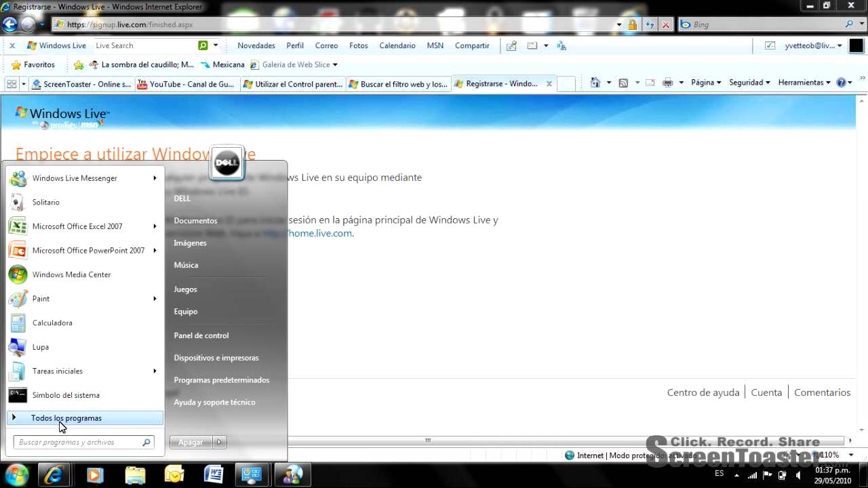Switch to Utilizar el Control parent... tab

[x=292, y=84]
